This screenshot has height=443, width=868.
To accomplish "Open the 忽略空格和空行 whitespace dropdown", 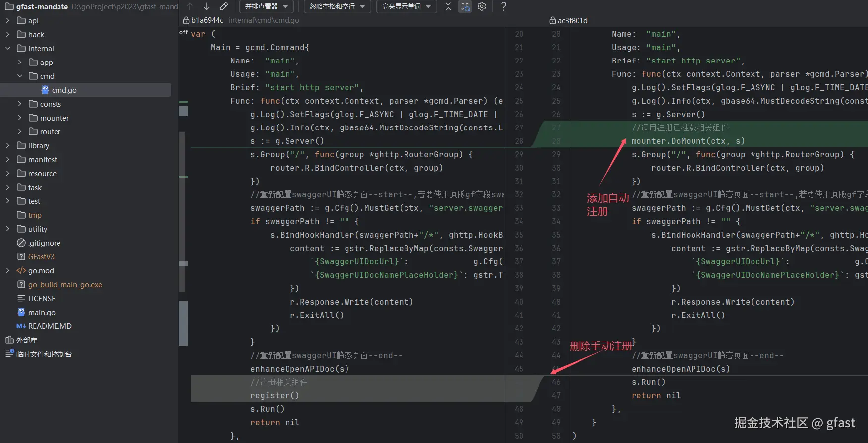I will coord(337,6).
